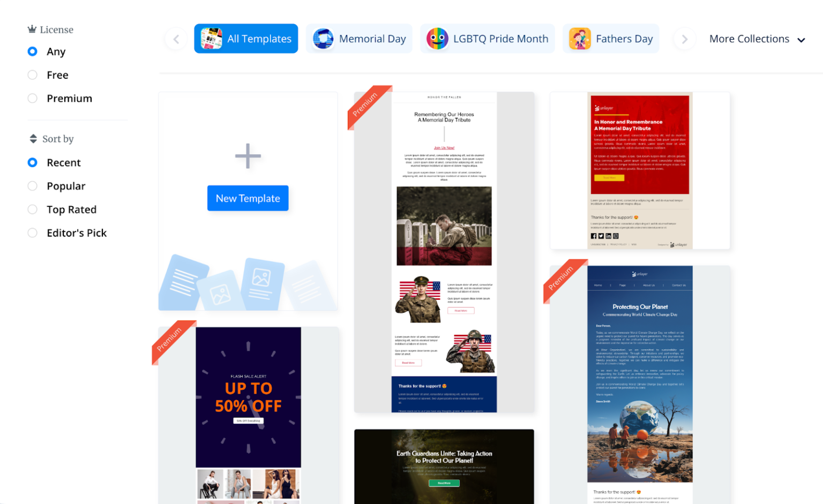Image resolution: width=823 pixels, height=504 pixels.
Task: Click the sort arrows icon beside Sort by
Action: (x=32, y=138)
